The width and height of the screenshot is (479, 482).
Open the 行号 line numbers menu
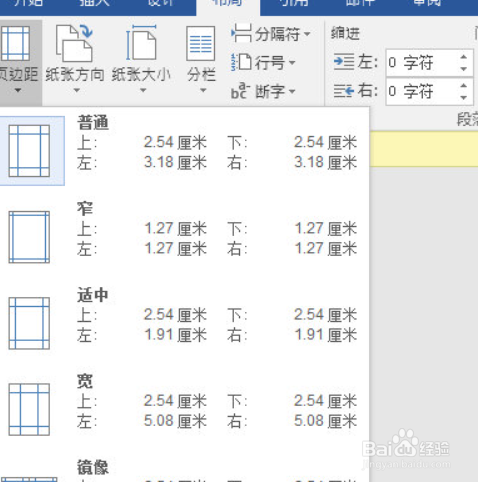(263, 62)
